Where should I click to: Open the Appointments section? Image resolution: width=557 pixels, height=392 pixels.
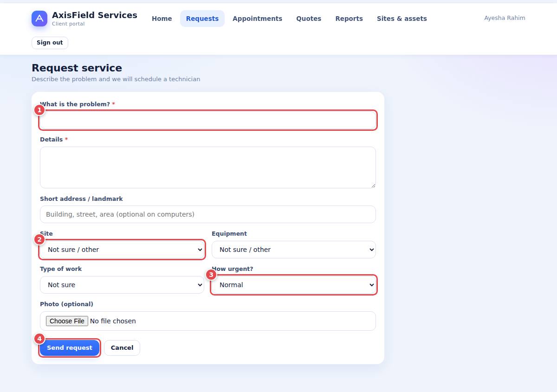tap(258, 19)
